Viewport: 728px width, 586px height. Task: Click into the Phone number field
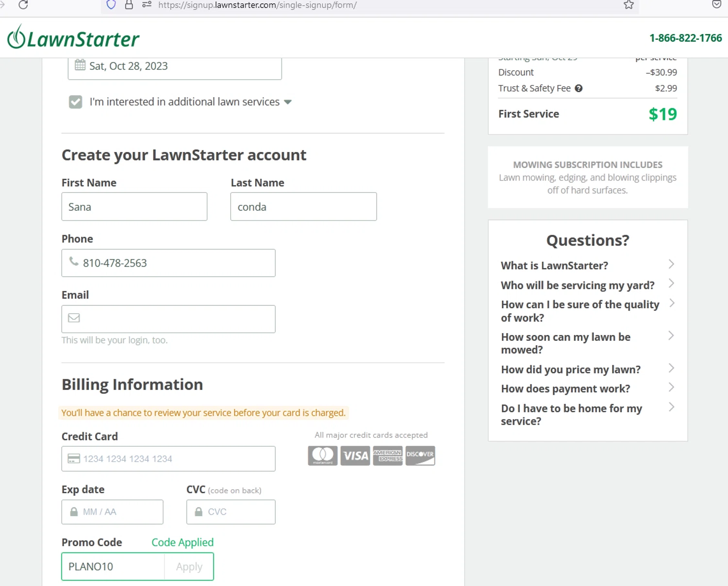168,263
